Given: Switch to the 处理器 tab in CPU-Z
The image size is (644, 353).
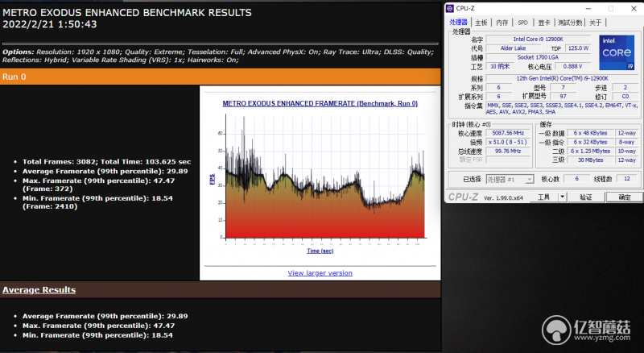Looking at the screenshot, I should click(x=458, y=23).
